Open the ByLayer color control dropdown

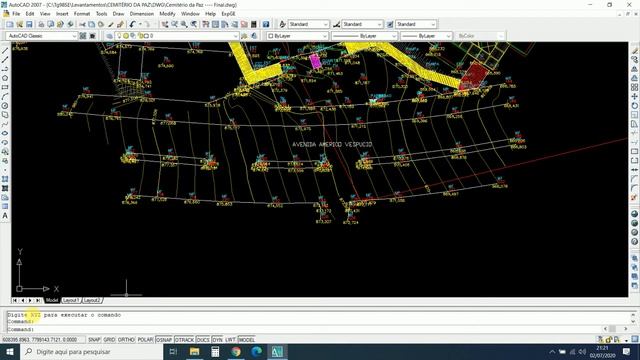297,36
